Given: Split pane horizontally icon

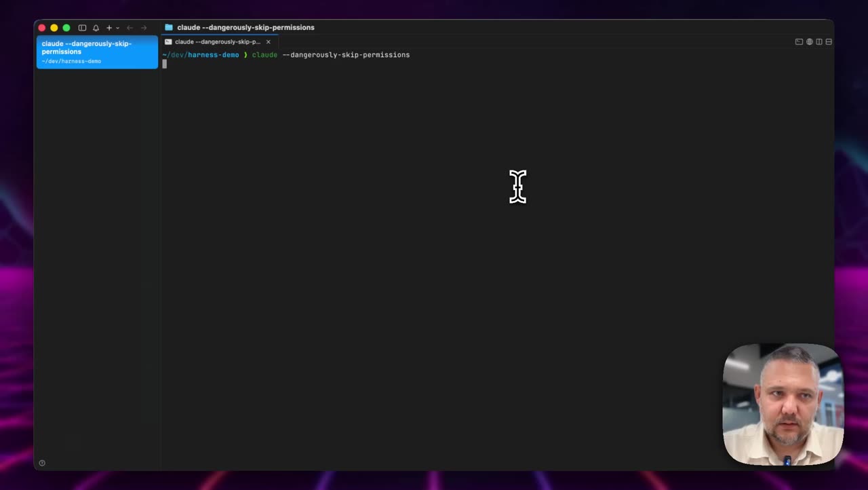Looking at the screenshot, I should (x=829, y=42).
